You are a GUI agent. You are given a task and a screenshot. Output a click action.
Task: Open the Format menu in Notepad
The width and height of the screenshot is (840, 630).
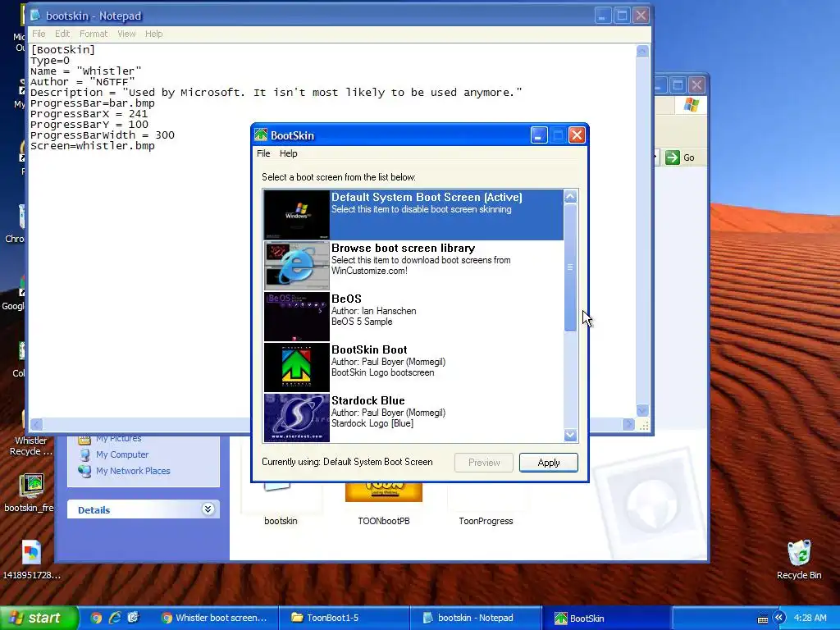tap(94, 34)
